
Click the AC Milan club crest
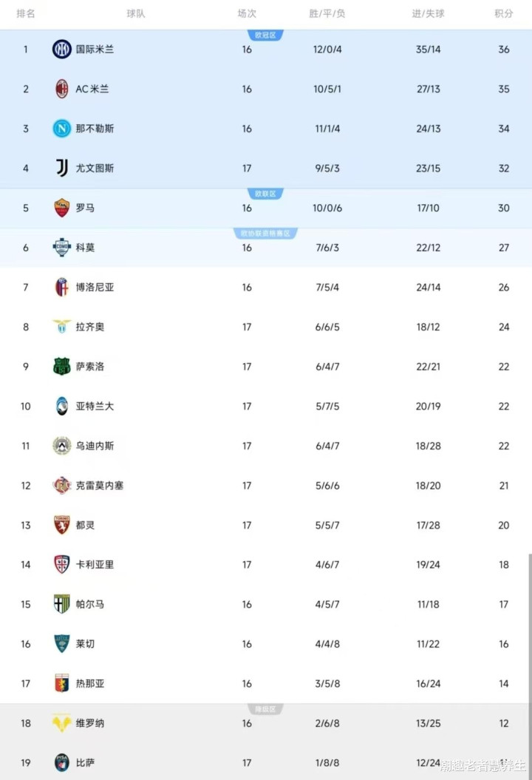click(x=62, y=89)
